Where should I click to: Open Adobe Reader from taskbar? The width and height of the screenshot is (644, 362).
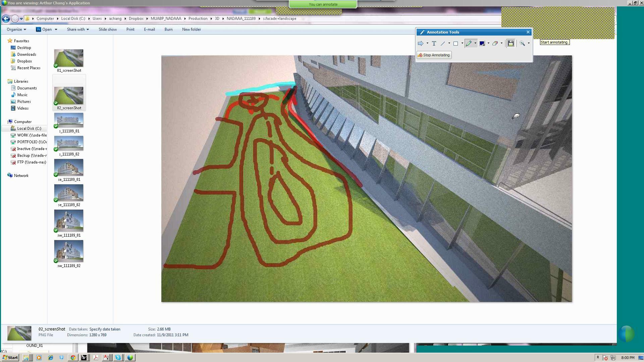(96, 358)
